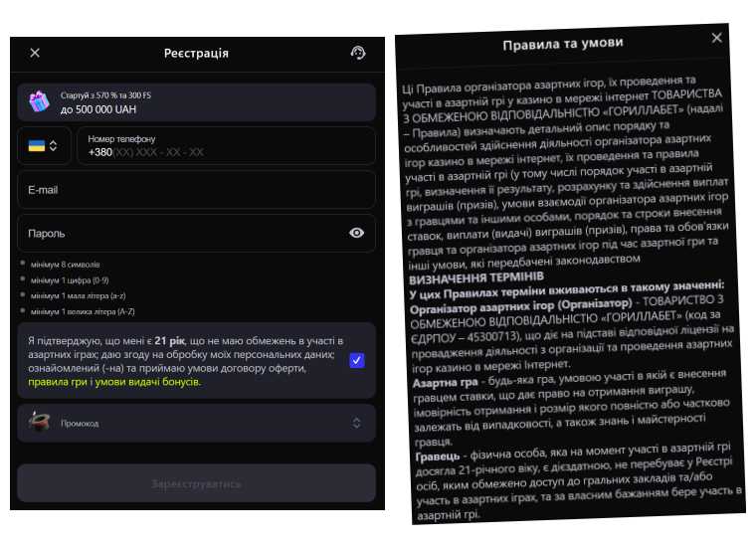Open the Ukrainian flag country selector

pos(45,145)
